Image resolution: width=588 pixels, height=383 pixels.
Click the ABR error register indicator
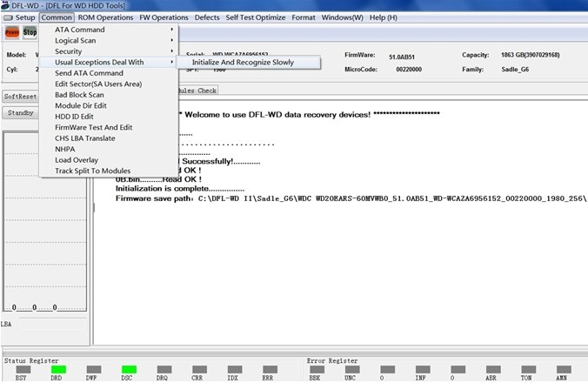(x=493, y=369)
